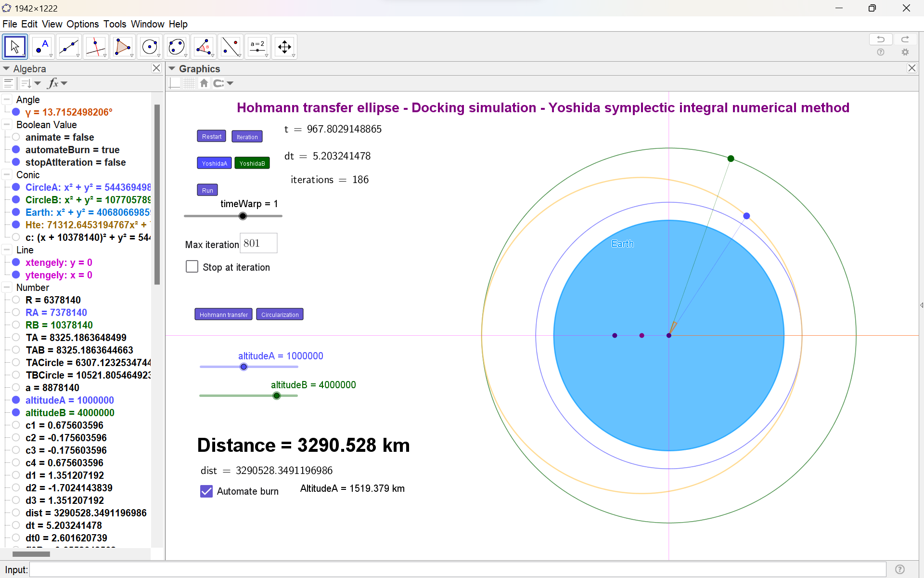Open the Tools menu

[115, 24]
